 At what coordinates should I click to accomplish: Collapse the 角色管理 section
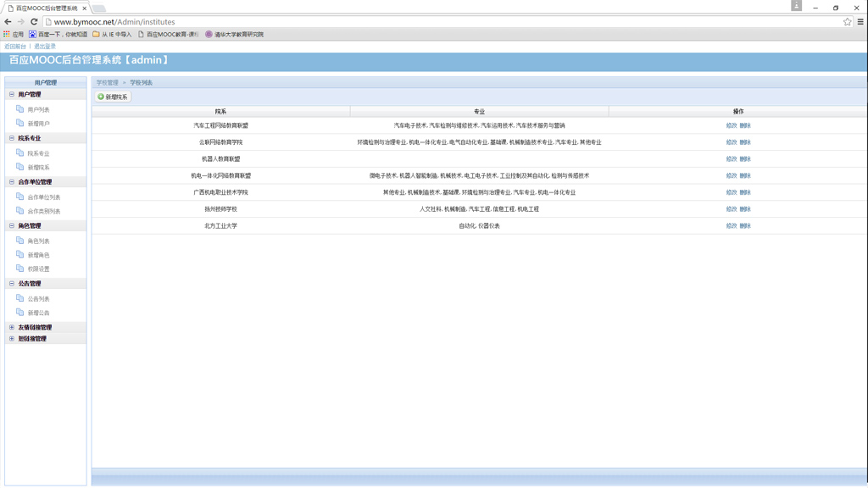tap(12, 226)
